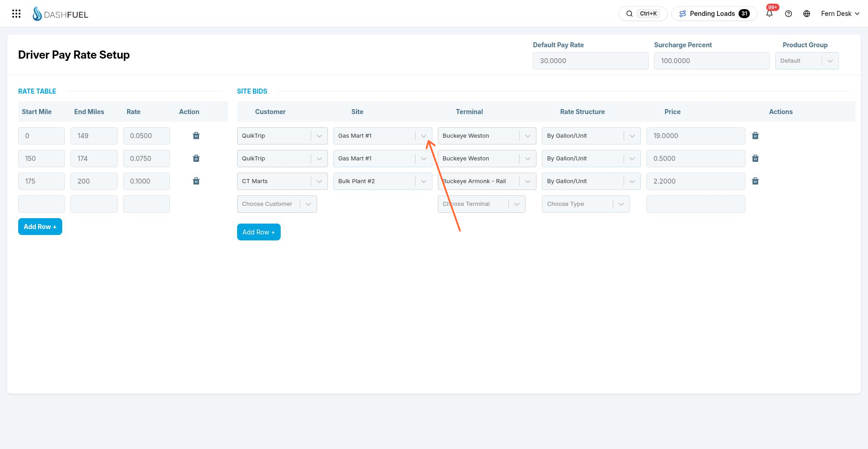Delete the rate row starting at mile 175
Viewport: 868px width, 449px height.
[196, 181]
